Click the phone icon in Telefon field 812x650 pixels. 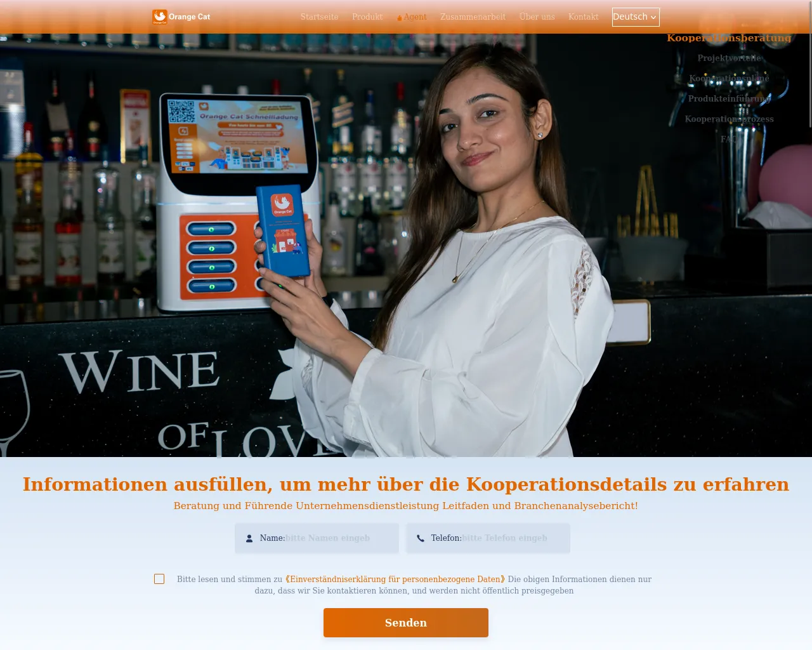(421, 538)
